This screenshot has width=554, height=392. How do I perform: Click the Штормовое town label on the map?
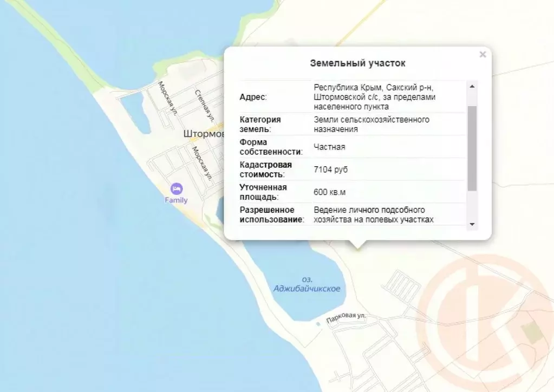tap(204, 134)
